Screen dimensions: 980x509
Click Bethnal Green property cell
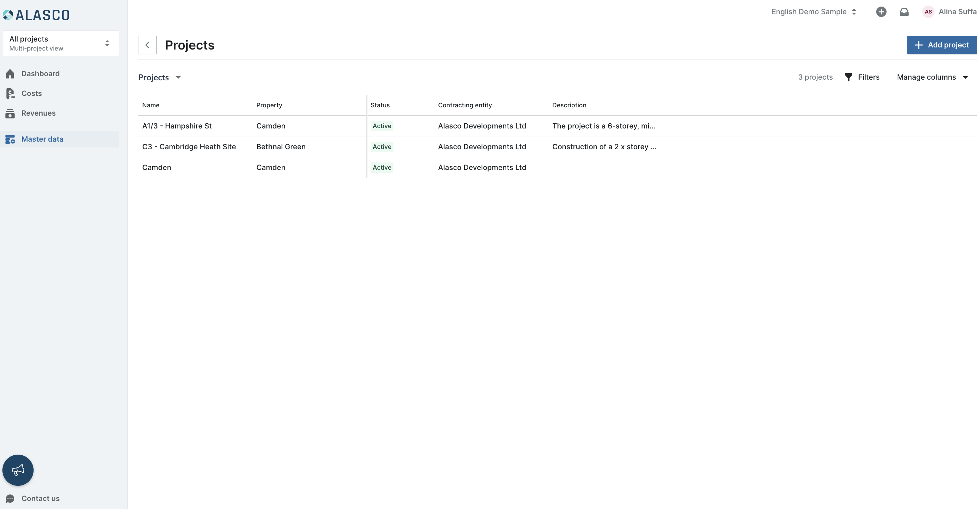tap(281, 146)
